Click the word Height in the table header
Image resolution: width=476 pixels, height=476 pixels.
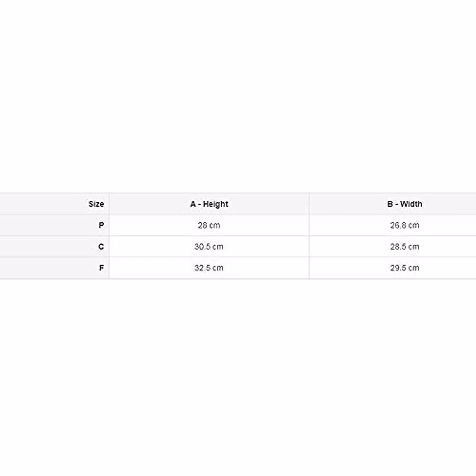(x=215, y=204)
